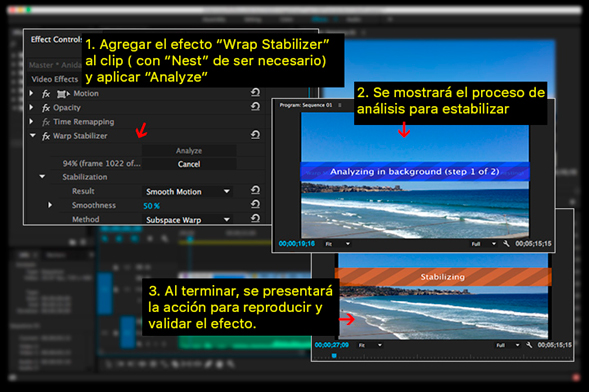Open the Effect Controls panel tab
The height and width of the screenshot is (392, 589).
[x=56, y=39]
